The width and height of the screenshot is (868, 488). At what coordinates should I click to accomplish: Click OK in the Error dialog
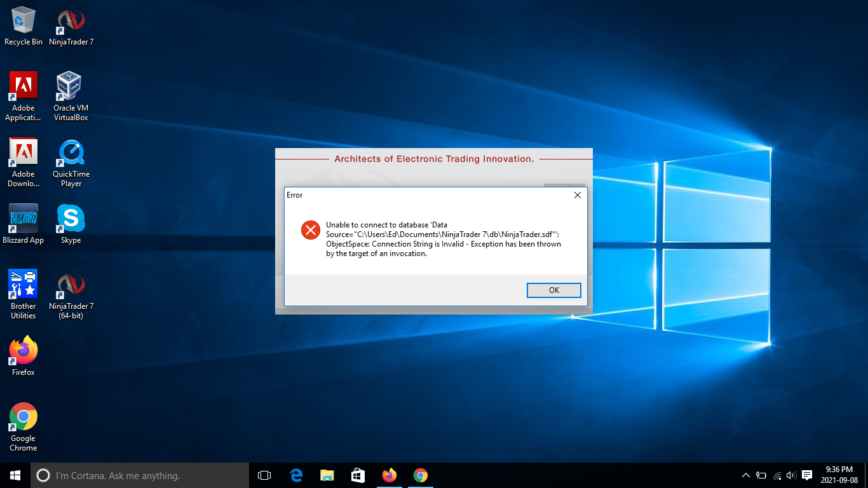(554, 290)
